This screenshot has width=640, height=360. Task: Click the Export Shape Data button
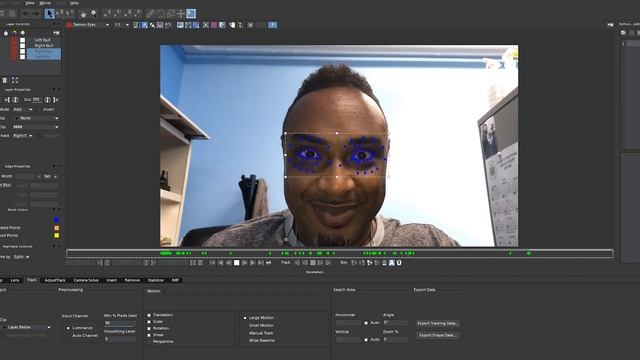[x=437, y=335]
